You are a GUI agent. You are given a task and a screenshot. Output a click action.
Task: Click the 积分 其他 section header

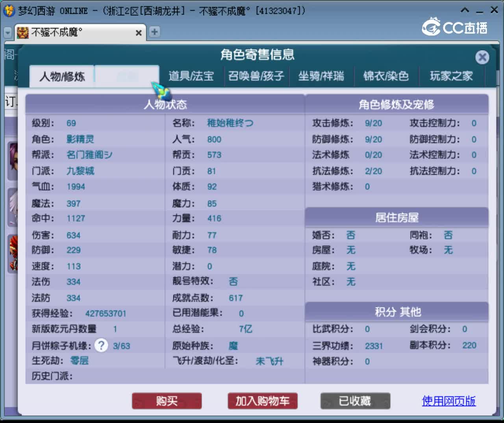[397, 312]
